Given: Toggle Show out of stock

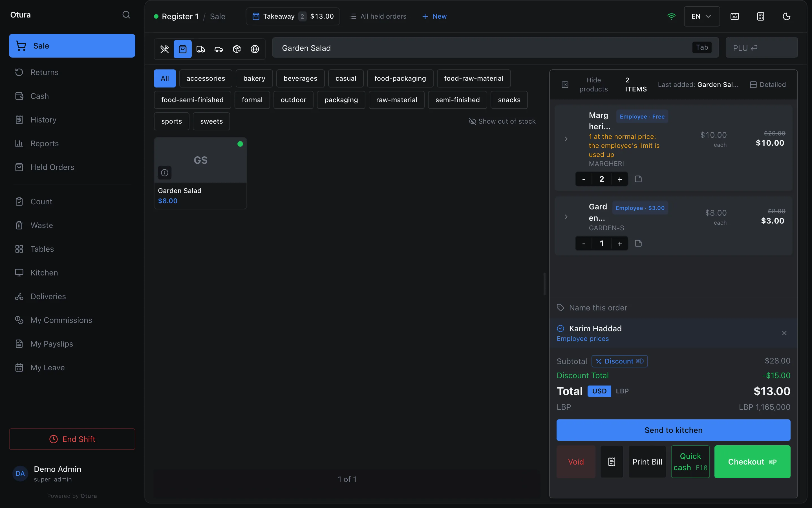Looking at the screenshot, I should [x=502, y=121].
